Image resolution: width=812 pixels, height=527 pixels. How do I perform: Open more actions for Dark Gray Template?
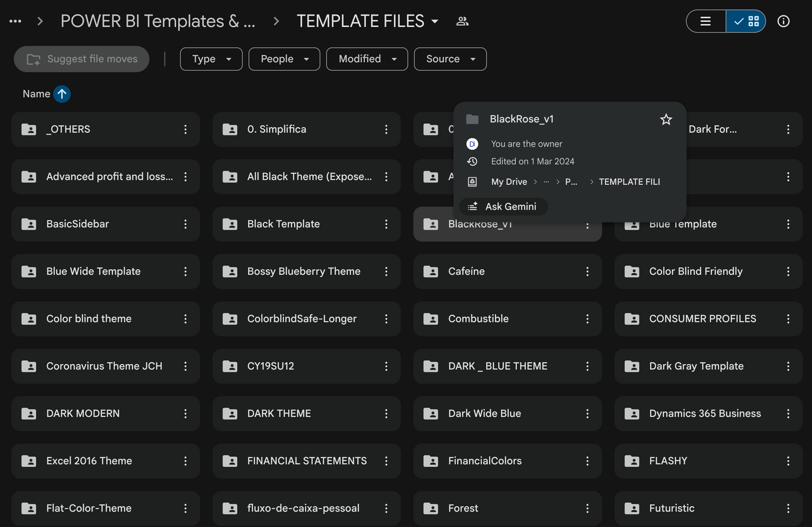click(x=788, y=366)
